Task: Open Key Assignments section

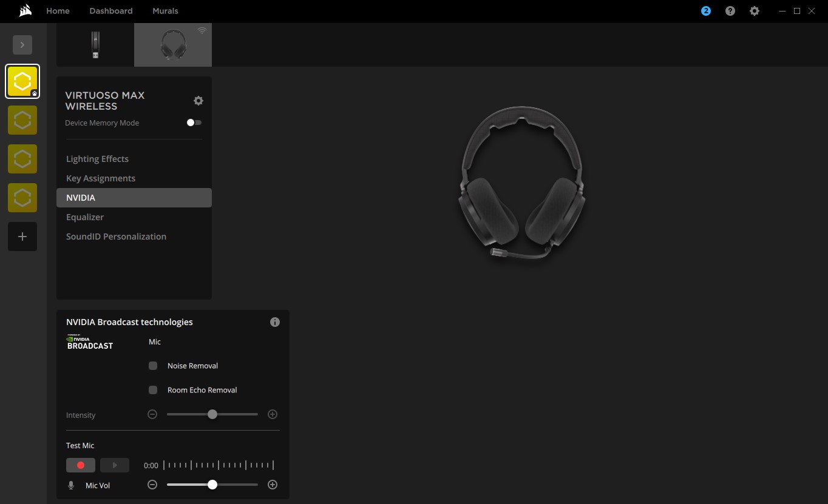Action: 134,178
